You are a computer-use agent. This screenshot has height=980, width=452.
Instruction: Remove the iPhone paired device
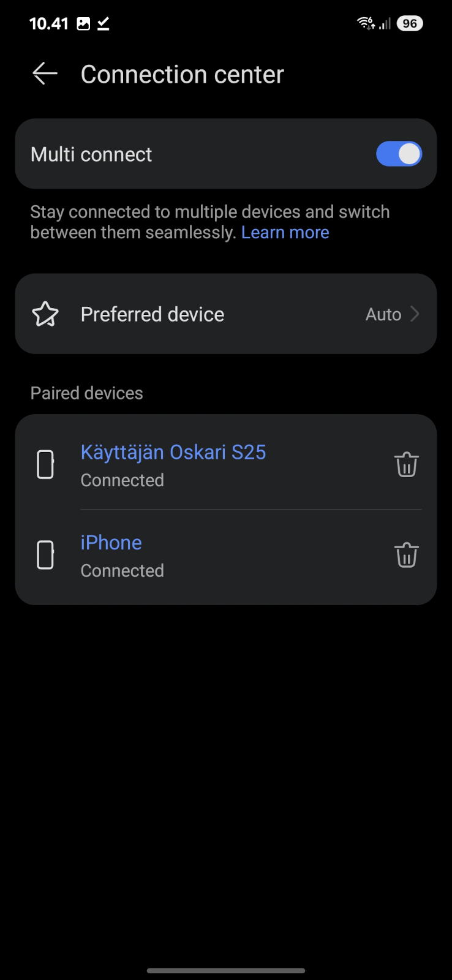click(406, 556)
